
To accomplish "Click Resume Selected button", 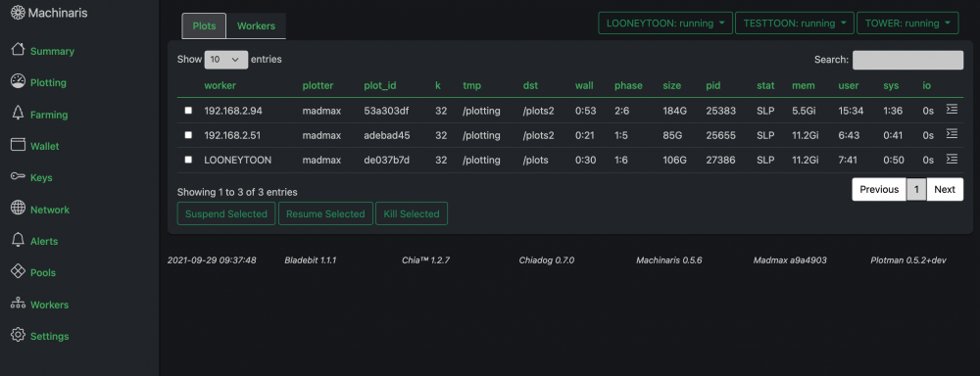I will point(325,213).
